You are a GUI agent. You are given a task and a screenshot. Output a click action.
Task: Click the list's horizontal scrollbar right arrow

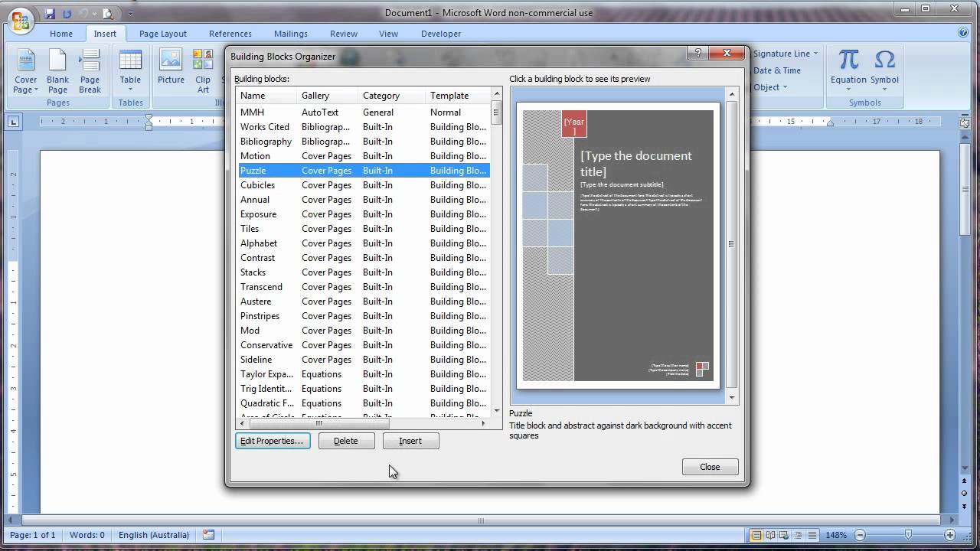pos(483,423)
